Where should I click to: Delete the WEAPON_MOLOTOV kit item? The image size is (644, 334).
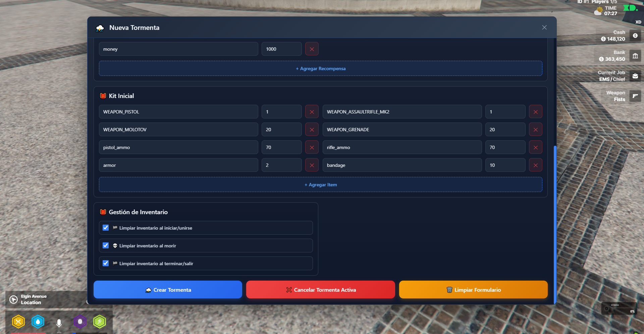click(x=312, y=130)
